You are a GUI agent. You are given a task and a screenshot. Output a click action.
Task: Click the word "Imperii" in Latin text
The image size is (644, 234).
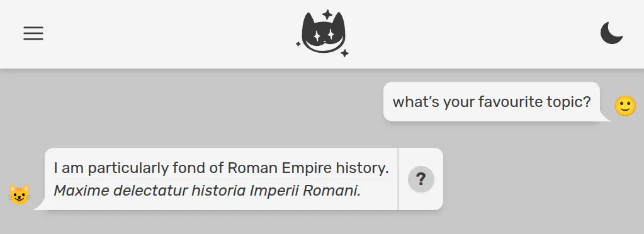[x=274, y=191]
